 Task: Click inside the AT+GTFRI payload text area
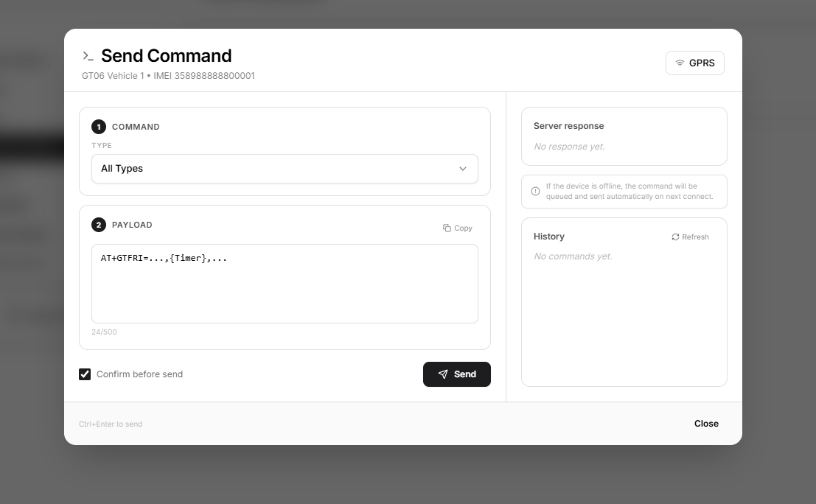click(x=285, y=284)
